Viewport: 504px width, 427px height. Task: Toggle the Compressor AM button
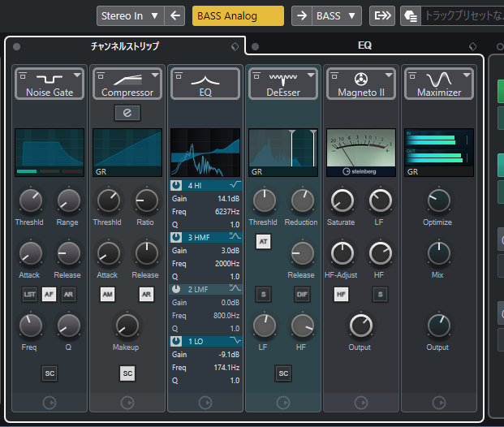tap(108, 294)
